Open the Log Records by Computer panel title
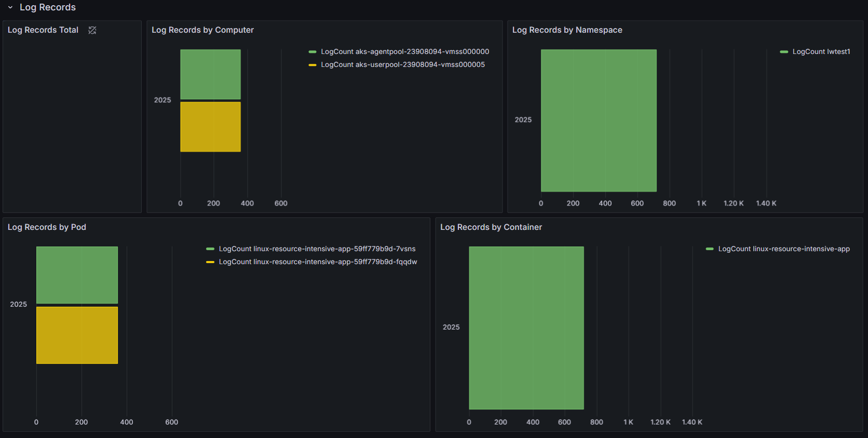868x438 pixels. point(202,30)
